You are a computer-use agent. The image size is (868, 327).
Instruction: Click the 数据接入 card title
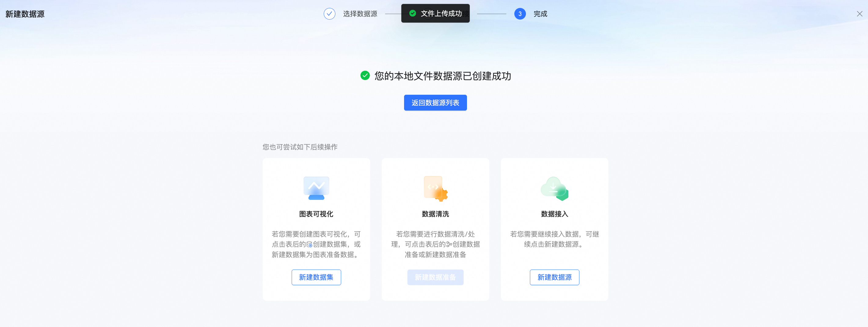pyautogui.click(x=554, y=214)
